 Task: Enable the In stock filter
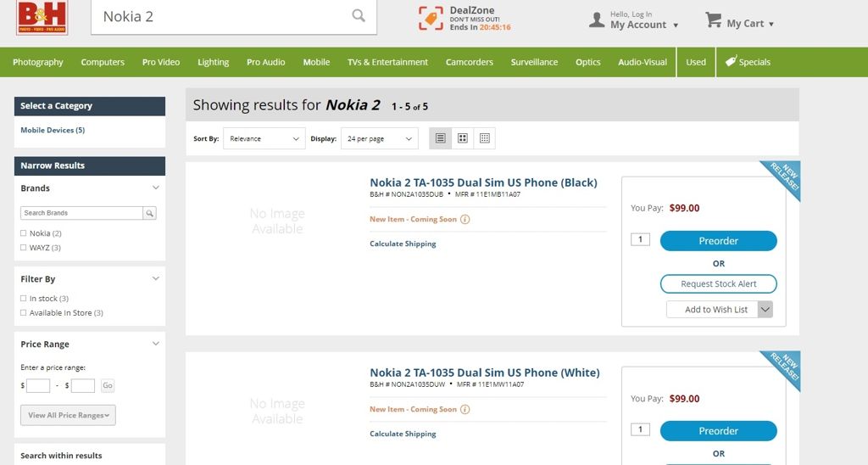tap(24, 299)
